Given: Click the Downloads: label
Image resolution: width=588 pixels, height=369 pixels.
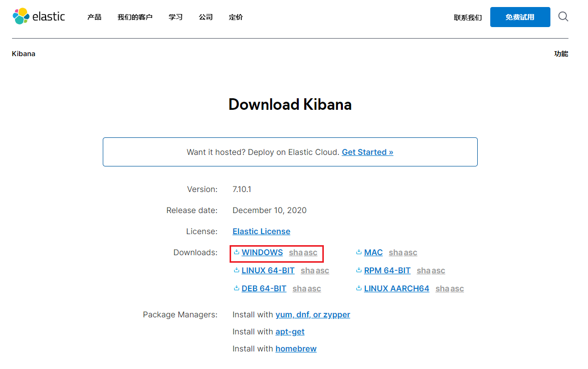Looking at the screenshot, I should (x=195, y=252).
